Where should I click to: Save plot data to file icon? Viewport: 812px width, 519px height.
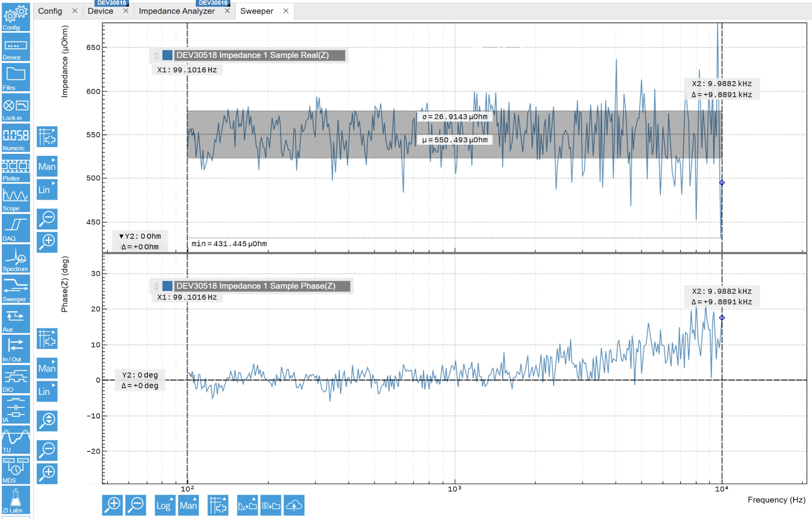[x=271, y=505]
